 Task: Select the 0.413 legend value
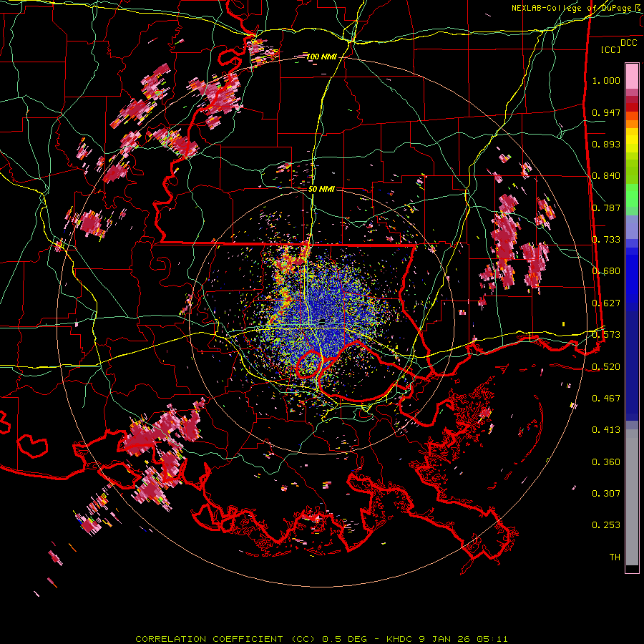click(x=606, y=430)
